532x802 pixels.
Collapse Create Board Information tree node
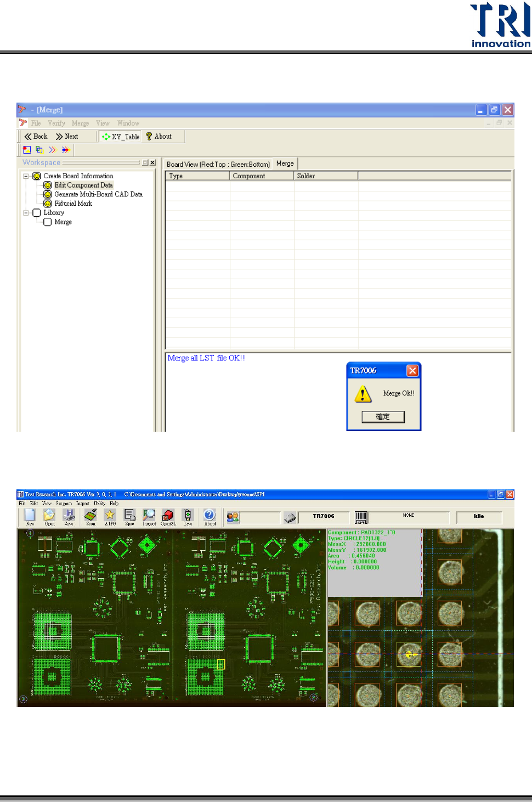pos(26,176)
